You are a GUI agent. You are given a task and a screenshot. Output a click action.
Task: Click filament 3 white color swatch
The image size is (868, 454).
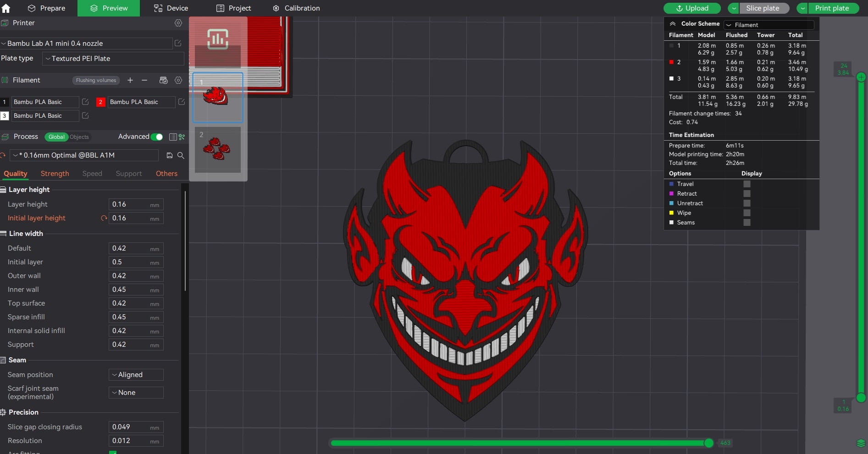click(x=4, y=115)
